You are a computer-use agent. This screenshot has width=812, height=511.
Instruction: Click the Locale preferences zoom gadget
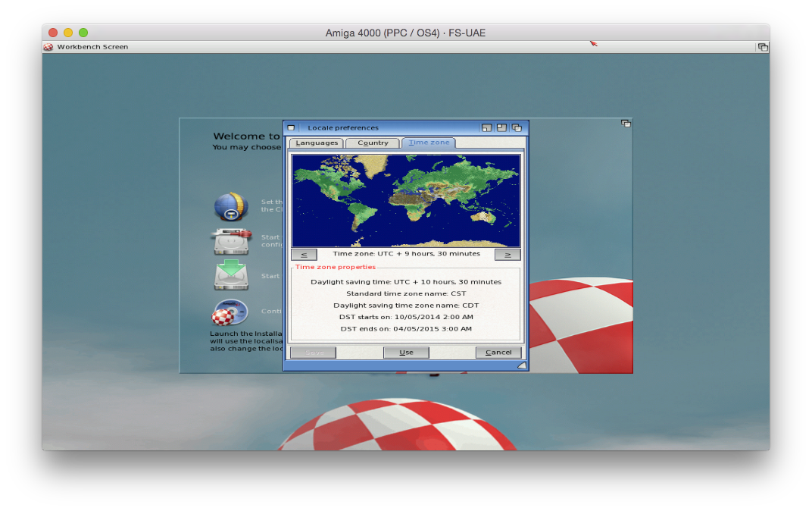coord(501,127)
